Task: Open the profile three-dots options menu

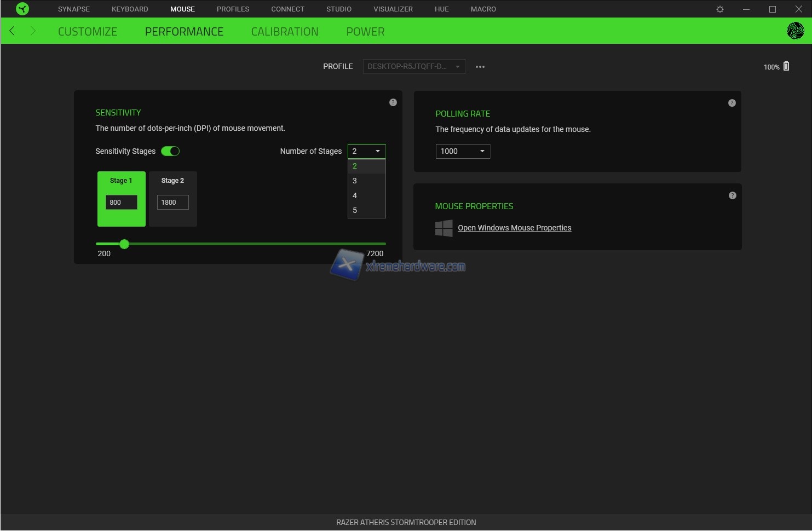Action: click(480, 67)
